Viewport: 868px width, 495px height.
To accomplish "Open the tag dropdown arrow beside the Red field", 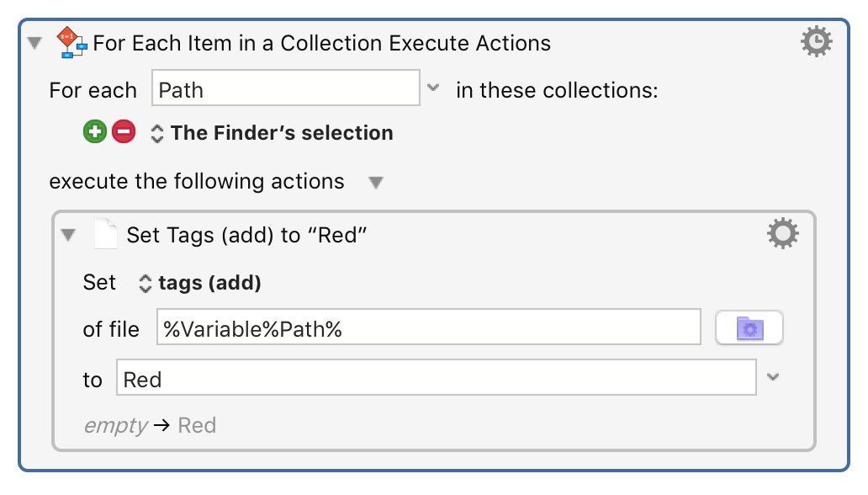I will [773, 377].
